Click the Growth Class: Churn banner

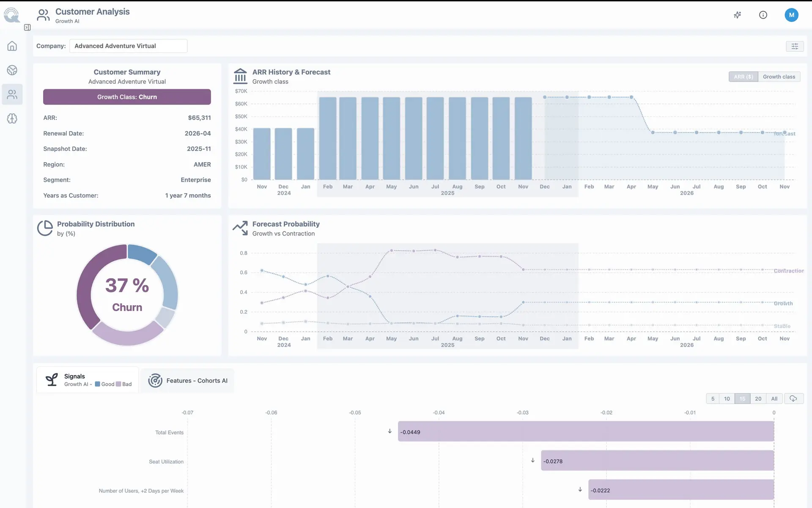click(x=127, y=97)
